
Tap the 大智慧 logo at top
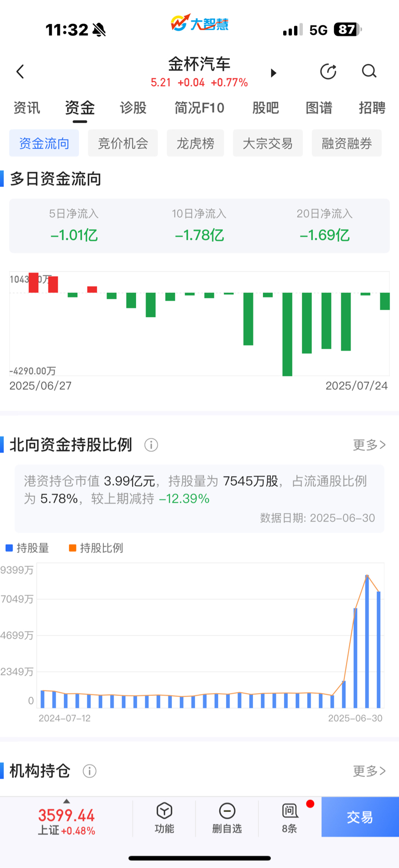[x=199, y=23]
